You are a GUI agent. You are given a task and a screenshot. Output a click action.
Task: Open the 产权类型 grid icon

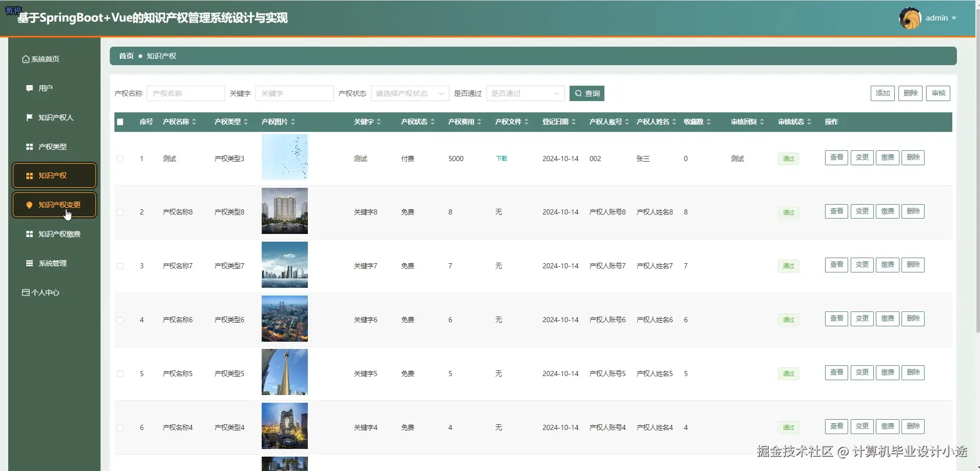29,146
